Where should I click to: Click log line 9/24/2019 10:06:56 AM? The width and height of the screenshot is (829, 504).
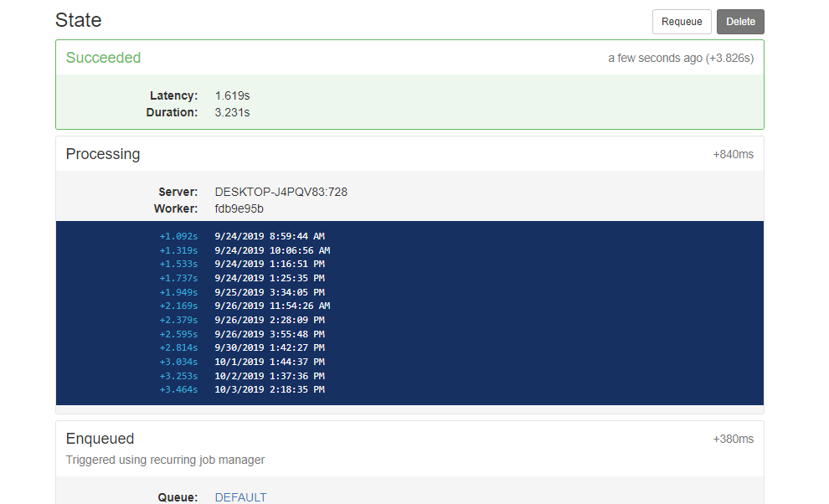(272, 250)
